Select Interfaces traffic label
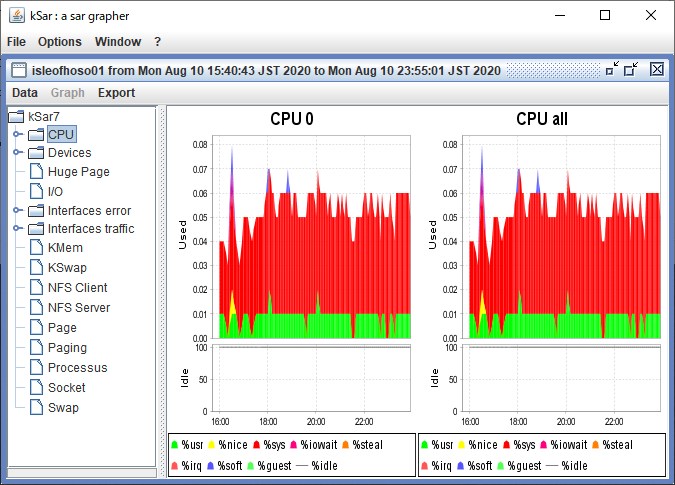 [91, 229]
